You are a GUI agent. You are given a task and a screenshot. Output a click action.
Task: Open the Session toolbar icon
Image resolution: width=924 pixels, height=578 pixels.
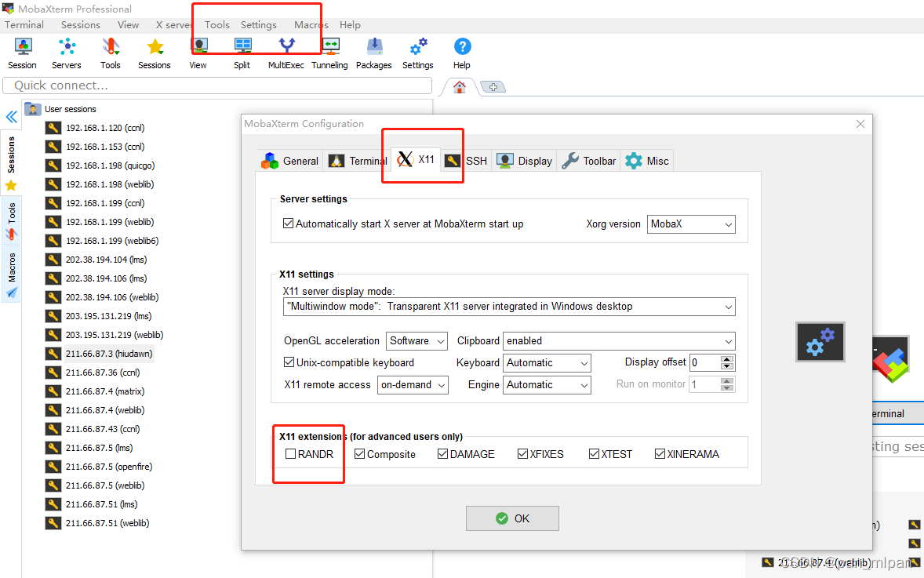tap(23, 53)
